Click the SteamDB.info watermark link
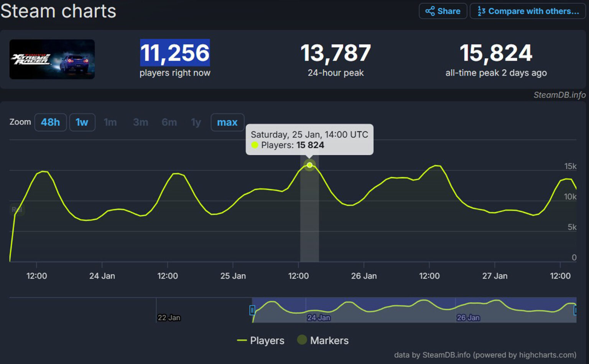This screenshot has width=589, height=364. (559, 95)
